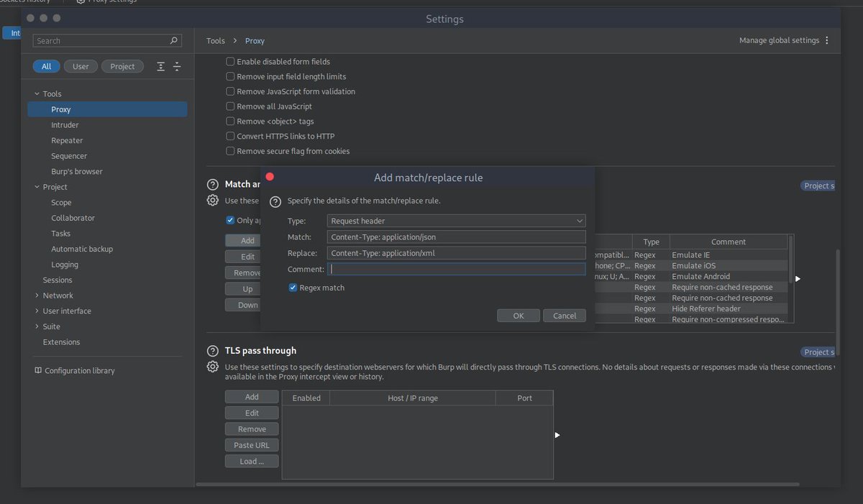The width and height of the screenshot is (863, 504).
Task: Click Cancel in the Add match/replace rule dialog
Action: coord(565,316)
